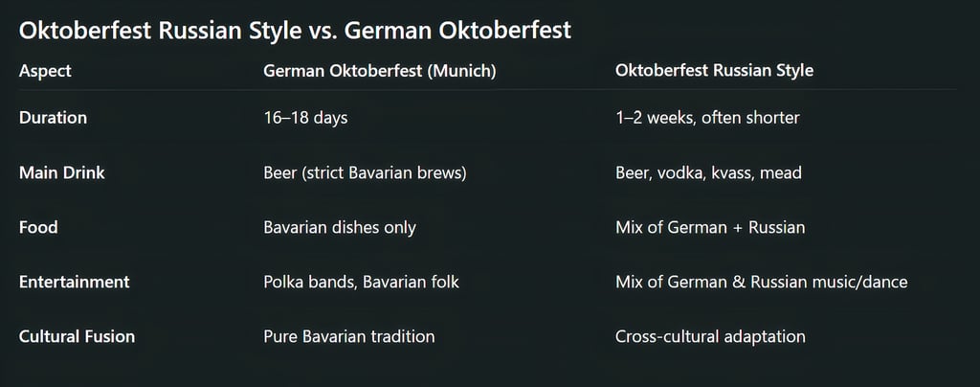Viewport: 980px width, 387px height.
Task: Click the Mix of German + Russian cell
Action: pos(710,228)
